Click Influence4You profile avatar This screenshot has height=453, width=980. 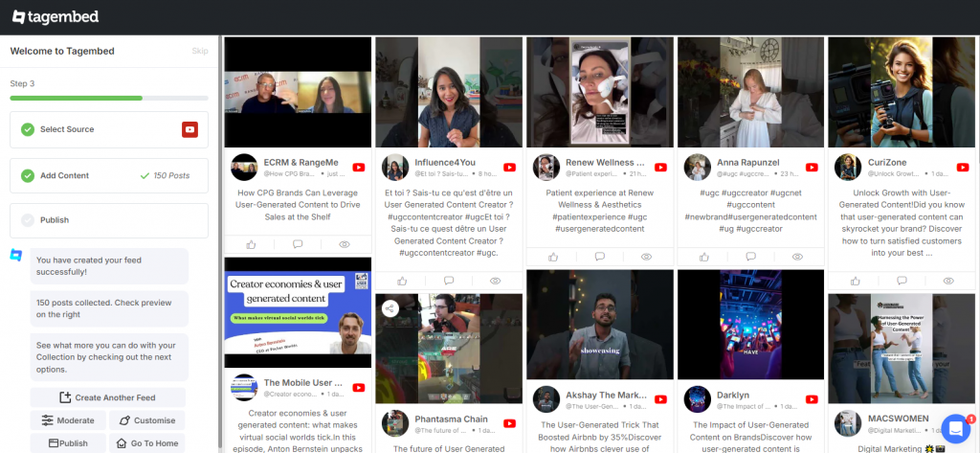(395, 167)
